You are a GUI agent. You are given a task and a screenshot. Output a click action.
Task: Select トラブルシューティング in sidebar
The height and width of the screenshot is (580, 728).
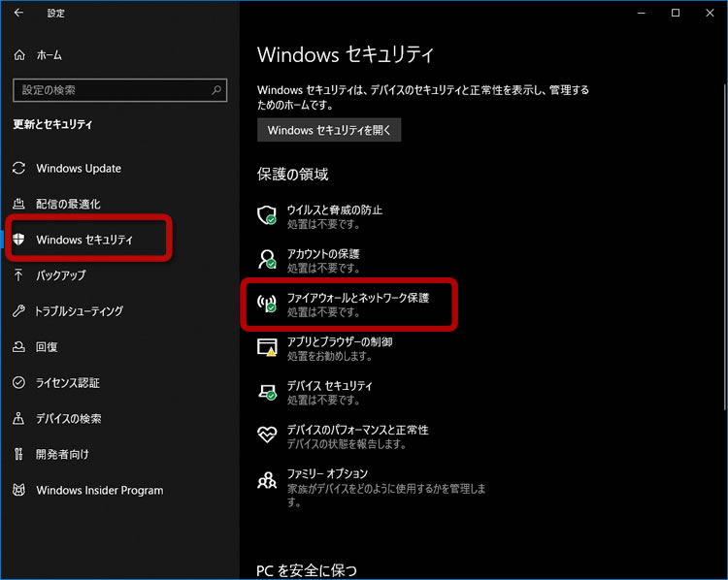pyautogui.click(x=80, y=311)
